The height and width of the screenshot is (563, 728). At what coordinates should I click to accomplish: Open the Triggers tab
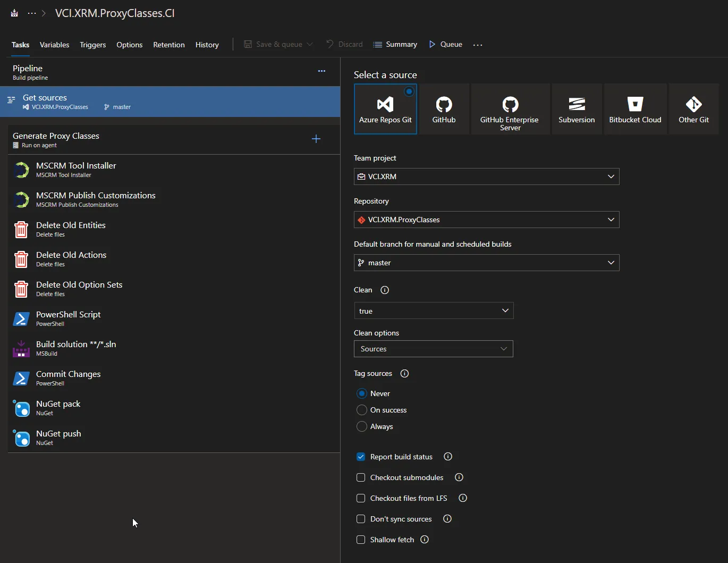[x=93, y=45]
